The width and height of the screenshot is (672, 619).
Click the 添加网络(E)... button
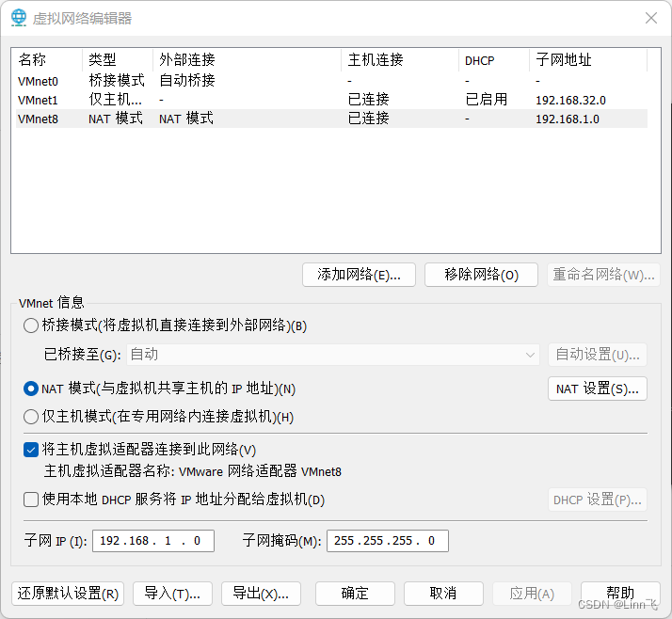[359, 275]
